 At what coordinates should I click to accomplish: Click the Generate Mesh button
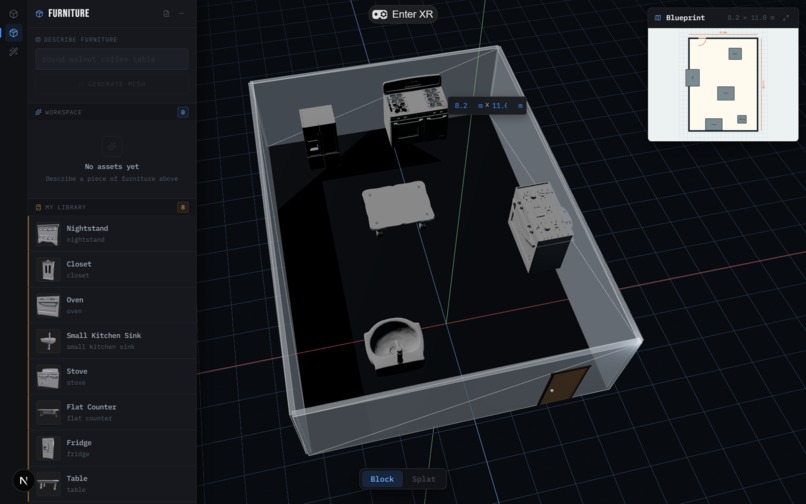pyautogui.click(x=112, y=84)
